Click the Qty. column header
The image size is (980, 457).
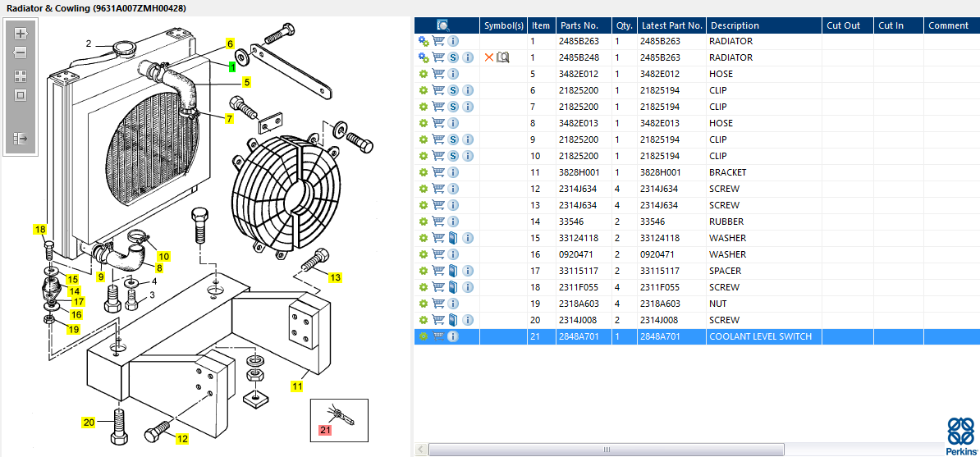[x=624, y=25]
